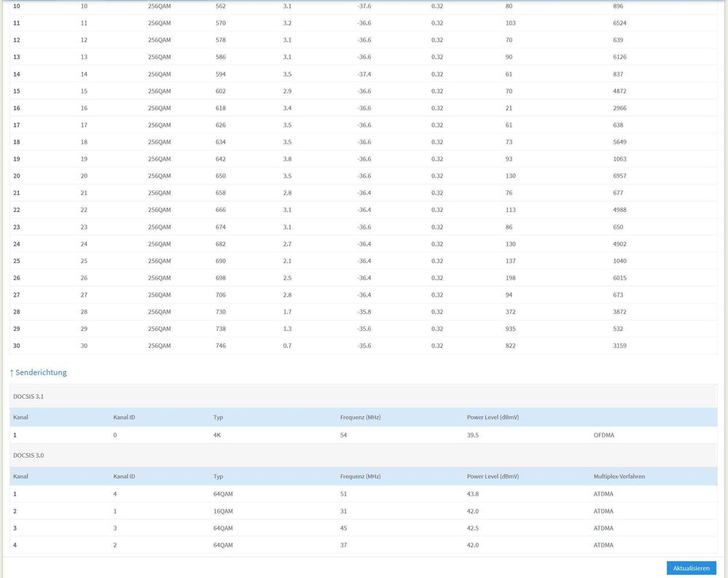The width and height of the screenshot is (728, 578).
Task: Click power level 42.5 in DOCSIS 3.0 table
Action: [473, 528]
